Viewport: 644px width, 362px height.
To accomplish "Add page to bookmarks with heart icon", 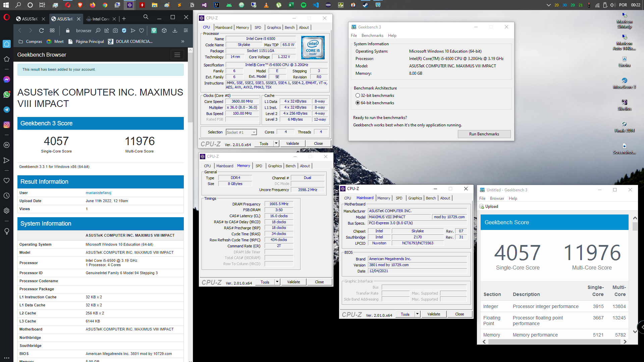I will click(142, 31).
